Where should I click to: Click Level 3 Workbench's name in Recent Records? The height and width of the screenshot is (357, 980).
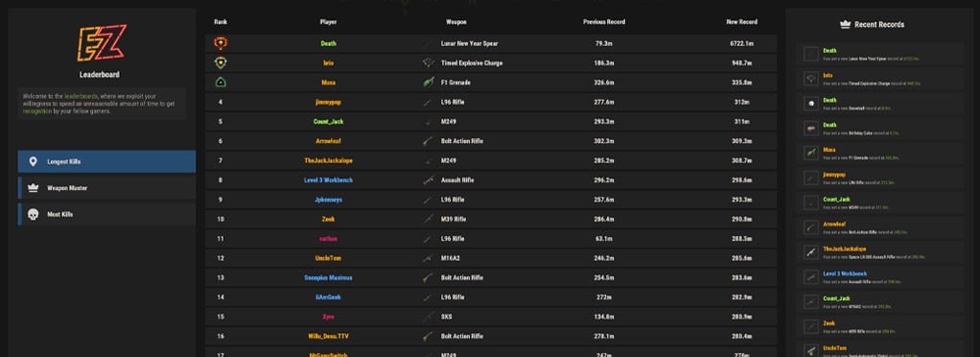pyautogui.click(x=845, y=274)
